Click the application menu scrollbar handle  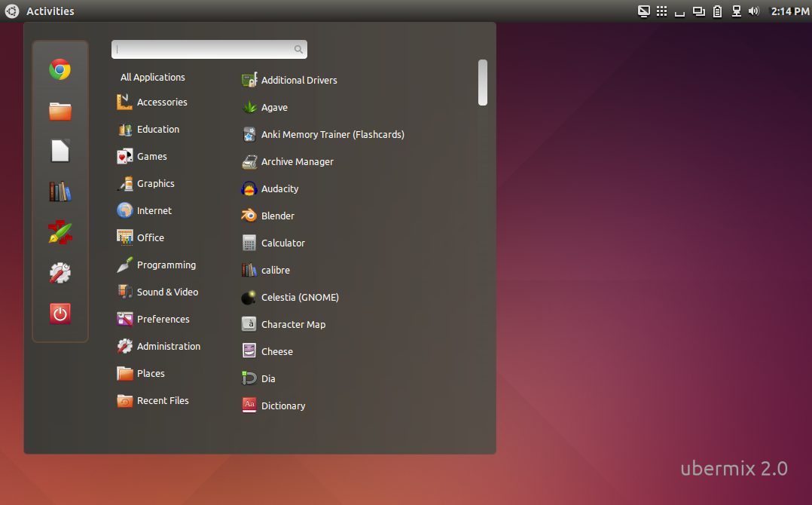click(483, 82)
